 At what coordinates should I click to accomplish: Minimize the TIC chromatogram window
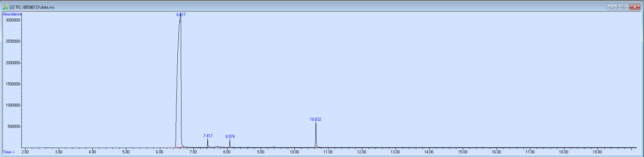click(x=612, y=7)
